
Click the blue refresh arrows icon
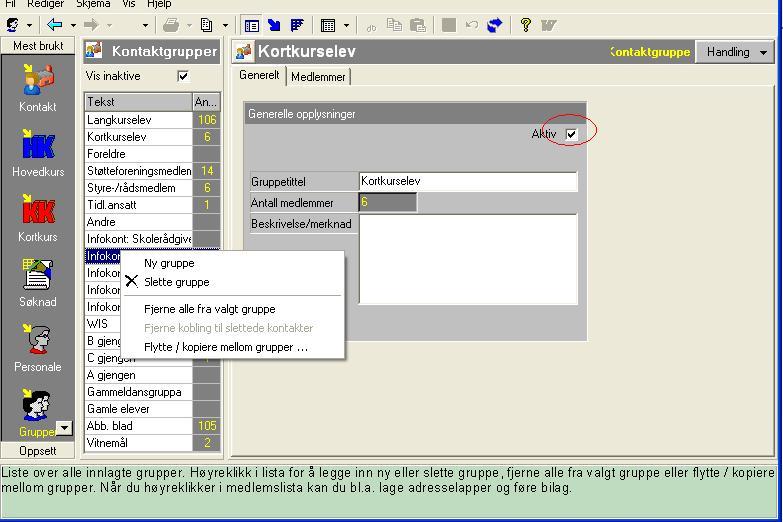494,24
